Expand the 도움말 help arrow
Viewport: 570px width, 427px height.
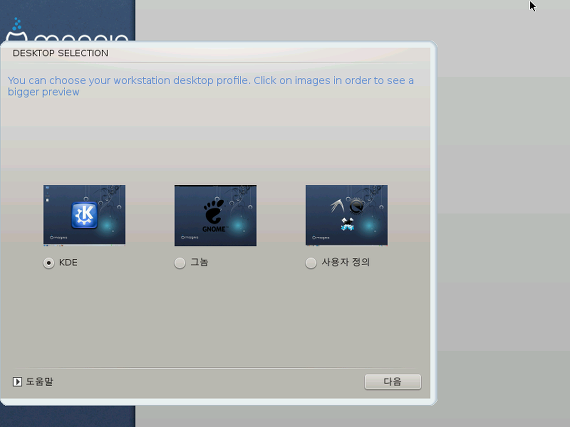click(17, 382)
